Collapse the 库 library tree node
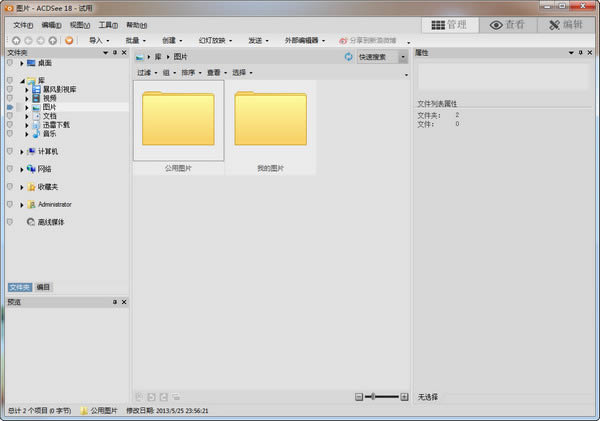This screenshot has width=600, height=421. [22, 81]
